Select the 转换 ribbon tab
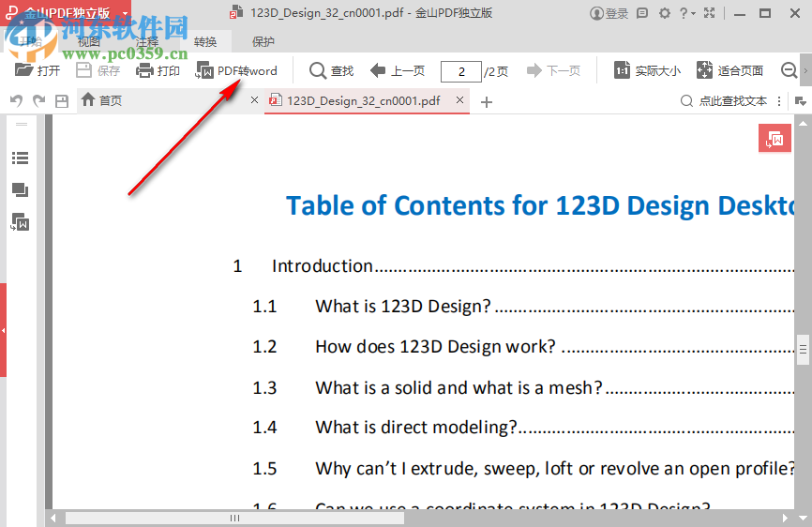This screenshot has height=527, width=812. 205,42
